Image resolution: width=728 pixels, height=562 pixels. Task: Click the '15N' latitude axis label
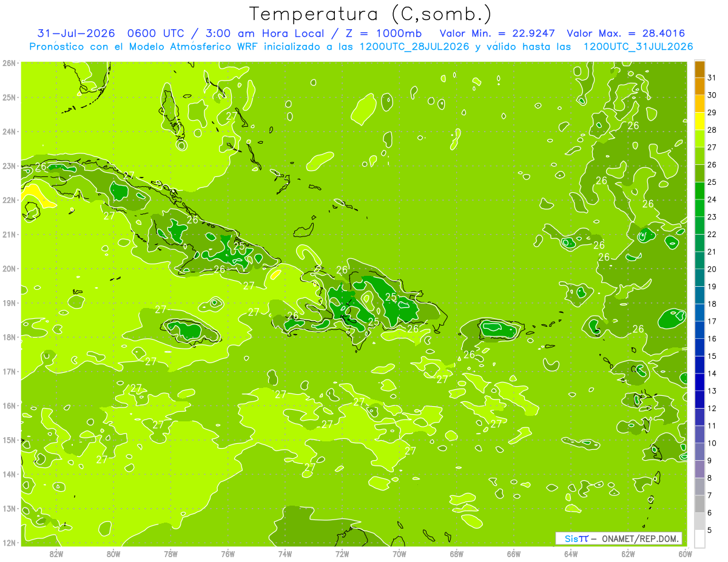tap(9, 440)
